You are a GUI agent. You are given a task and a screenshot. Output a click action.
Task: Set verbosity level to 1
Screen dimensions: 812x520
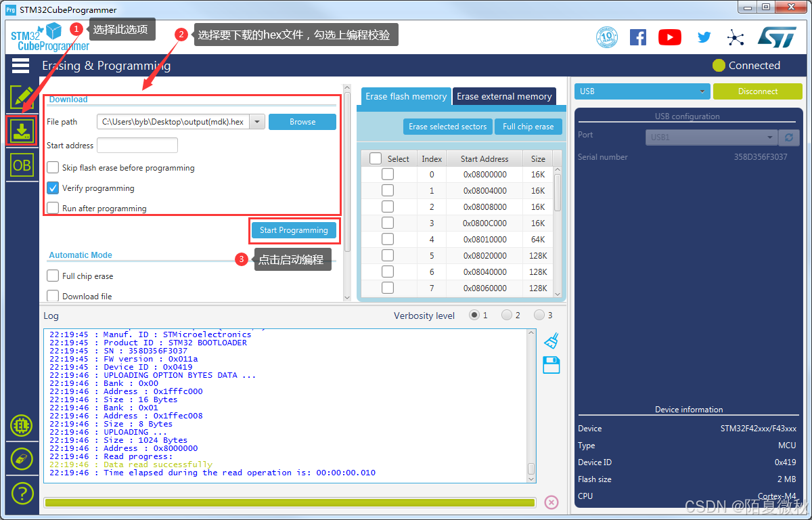(x=474, y=315)
